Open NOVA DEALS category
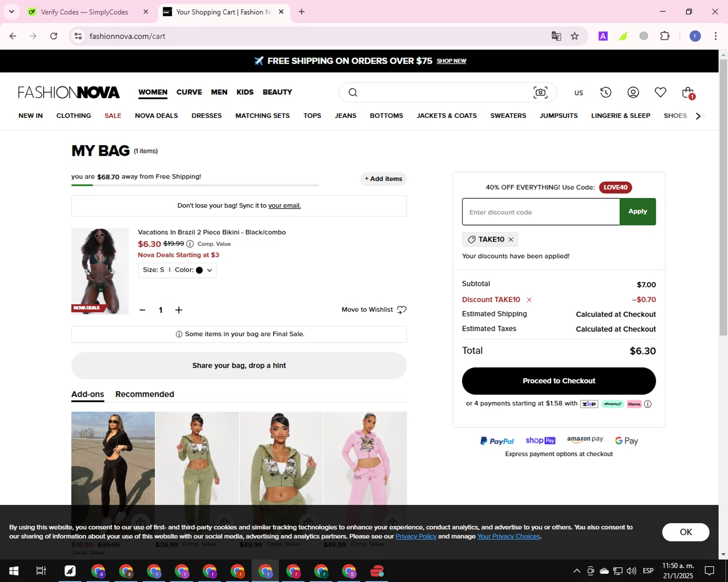This screenshot has width=728, height=582. pyautogui.click(x=156, y=115)
